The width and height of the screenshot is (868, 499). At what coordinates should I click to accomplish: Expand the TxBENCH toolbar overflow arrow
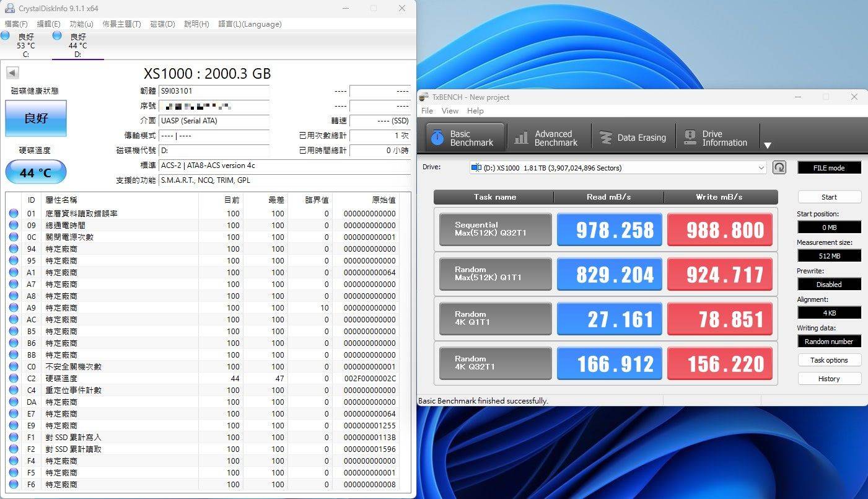[x=768, y=145]
